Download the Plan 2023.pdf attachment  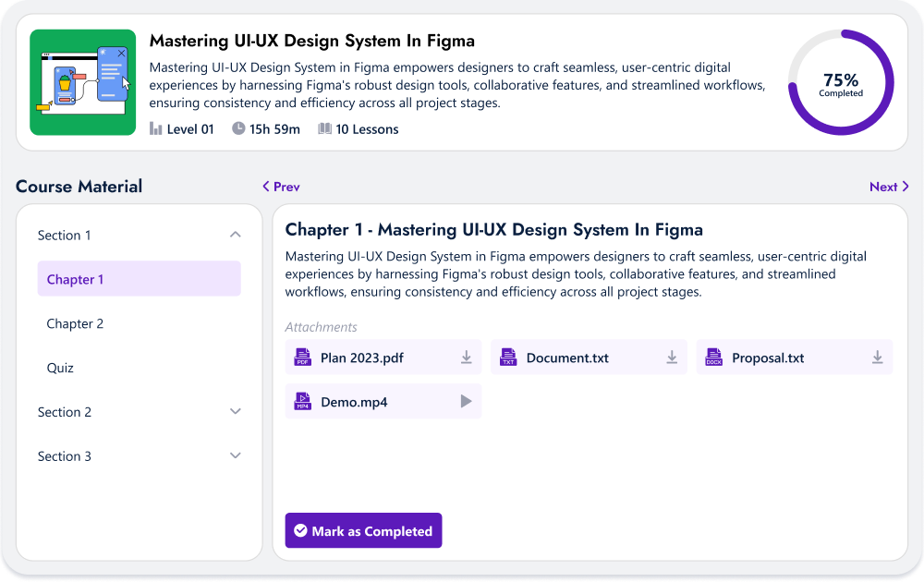[x=467, y=358]
